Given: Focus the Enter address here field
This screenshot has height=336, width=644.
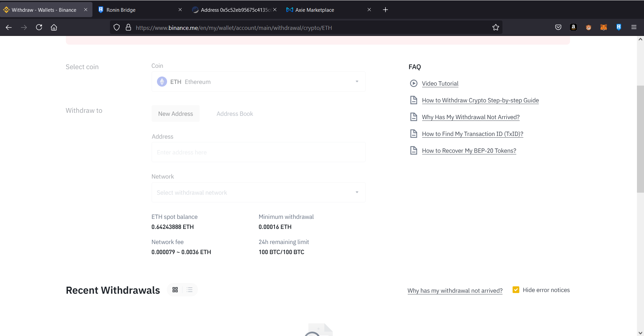Looking at the screenshot, I should (x=258, y=152).
